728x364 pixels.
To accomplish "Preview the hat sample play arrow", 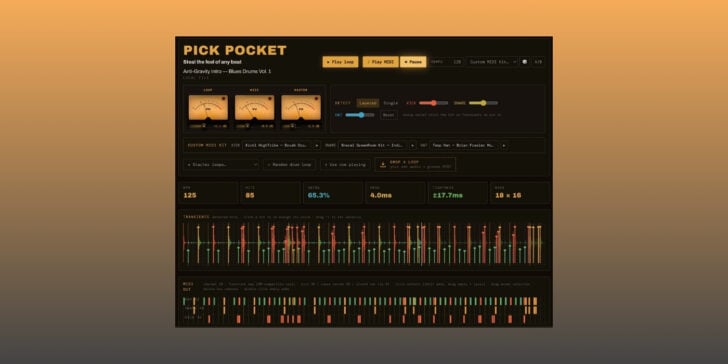I will (504, 145).
